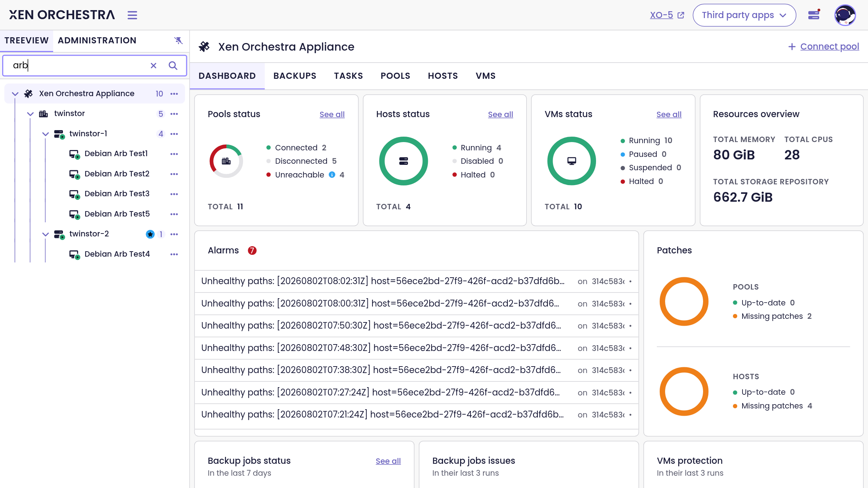Collapse the twinstor pool node
This screenshot has height=488, width=868.
click(30, 114)
